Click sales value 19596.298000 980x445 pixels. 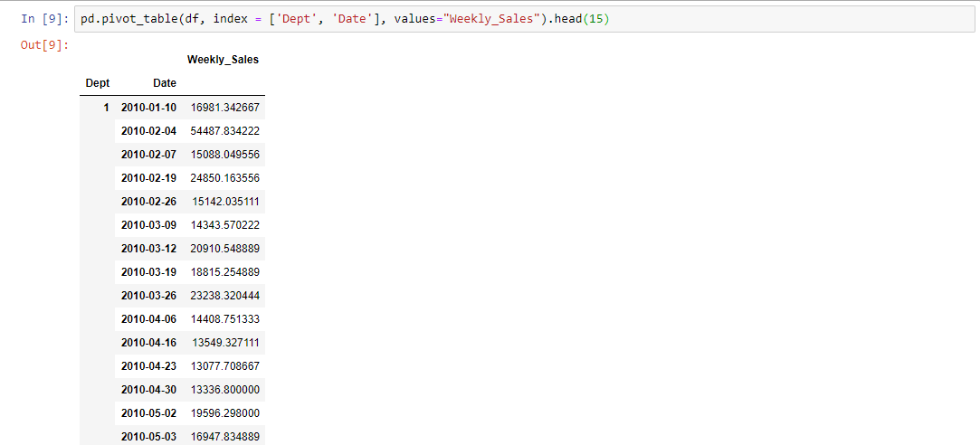225,413
